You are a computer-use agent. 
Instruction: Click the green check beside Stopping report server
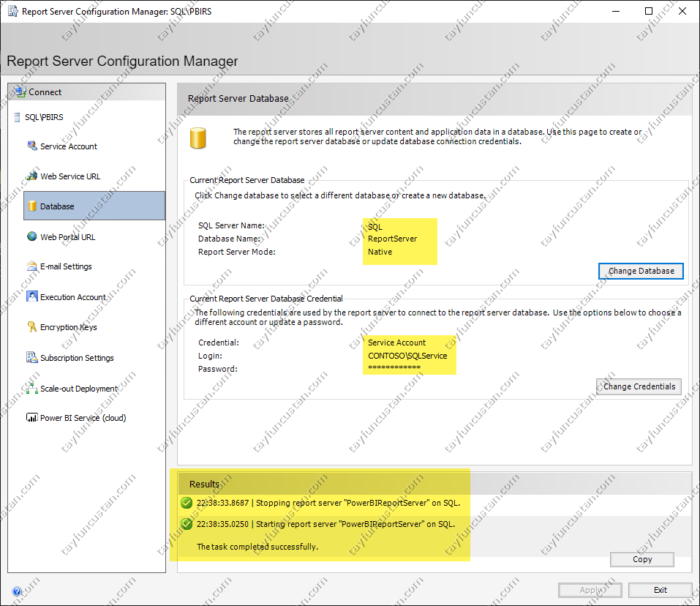click(187, 503)
